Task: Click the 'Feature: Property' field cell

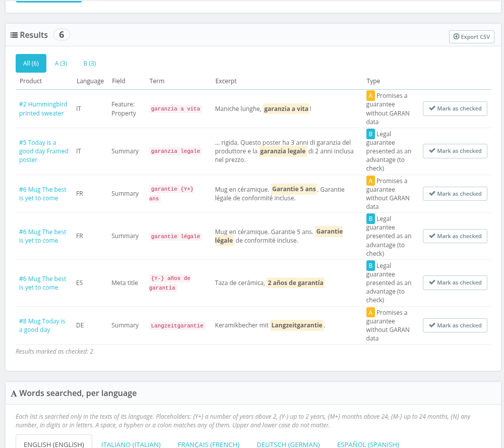Action: coord(124,109)
